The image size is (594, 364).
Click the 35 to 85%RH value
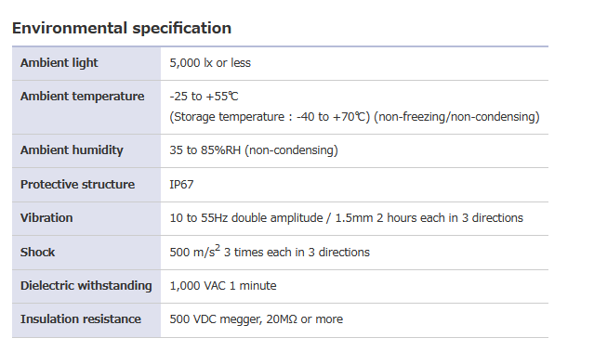[x=254, y=150]
